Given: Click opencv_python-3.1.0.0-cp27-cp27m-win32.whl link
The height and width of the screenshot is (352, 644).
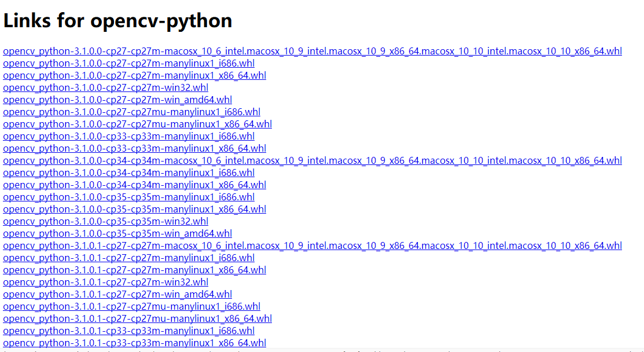Looking at the screenshot, I should (106, 87).
